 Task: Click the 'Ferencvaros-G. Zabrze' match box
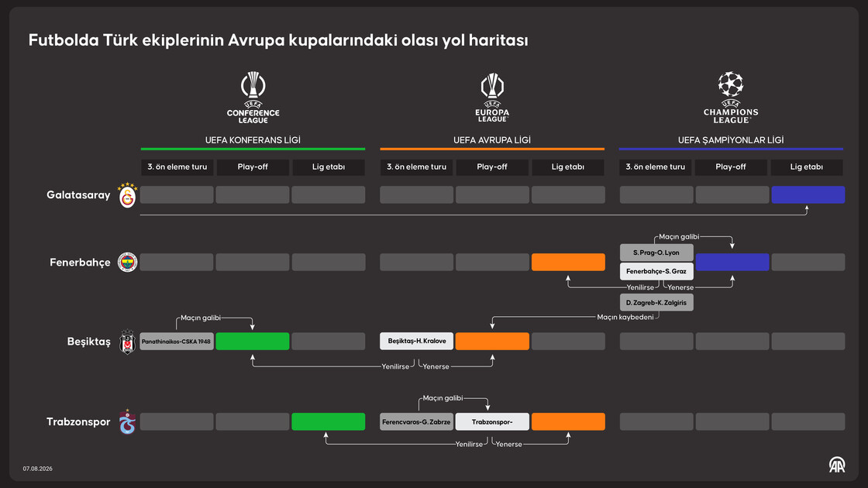[x=417, y=421]
